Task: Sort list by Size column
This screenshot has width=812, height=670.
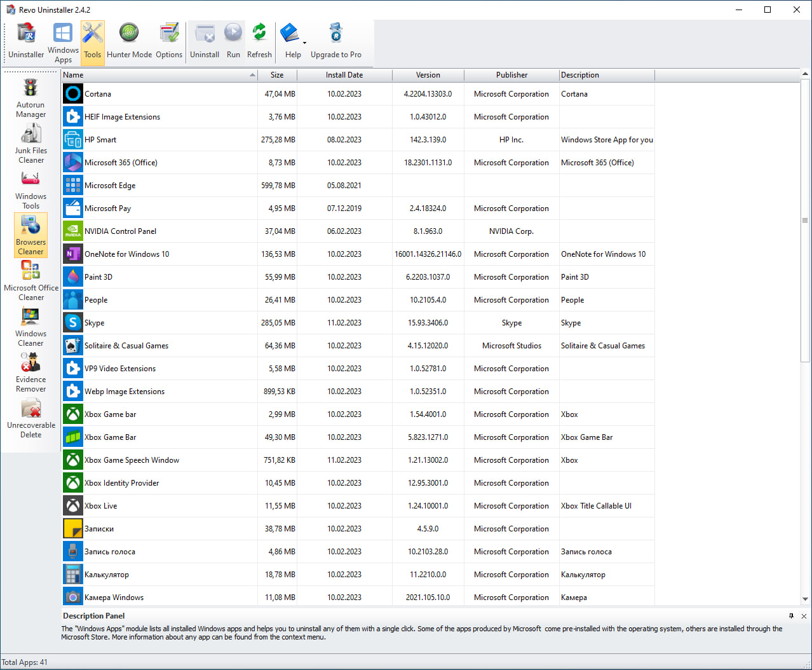Action: (x=277, y=75)
